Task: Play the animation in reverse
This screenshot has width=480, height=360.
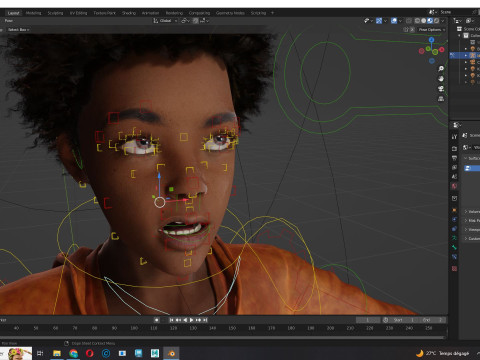Action: (x=185, y=320)
